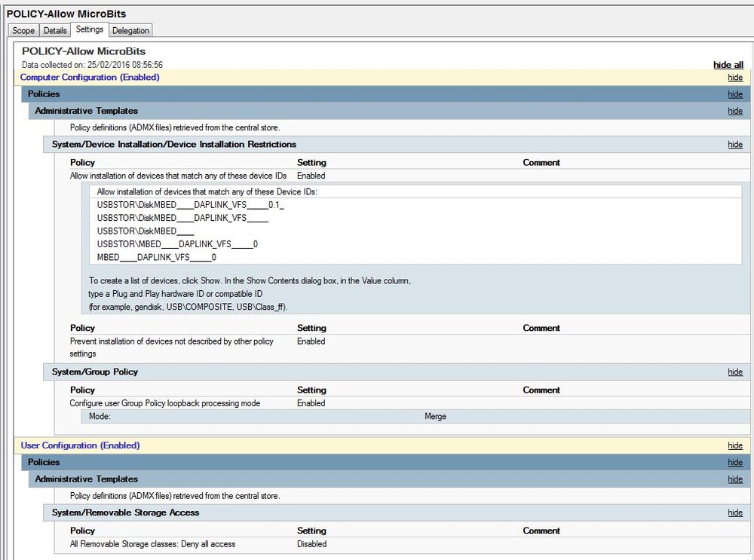The width and height of the screenshot is (754, 560).
Task: Open the Delegation tab
Action: pyautogui.click(x=130, y=30)
